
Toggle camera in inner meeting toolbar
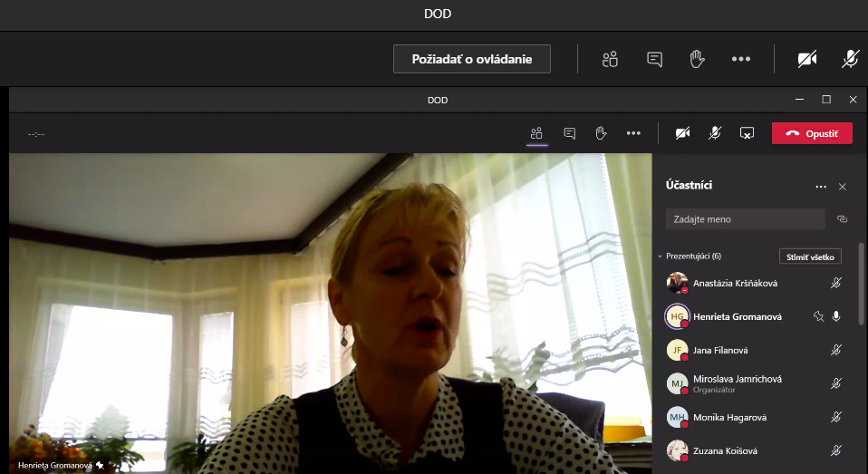[x=682, y=133]
